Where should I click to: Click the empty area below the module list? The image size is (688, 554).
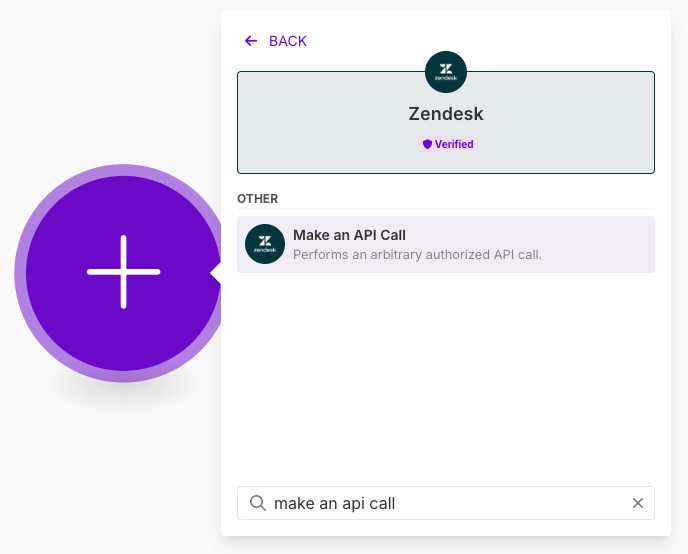pos(446,377)
